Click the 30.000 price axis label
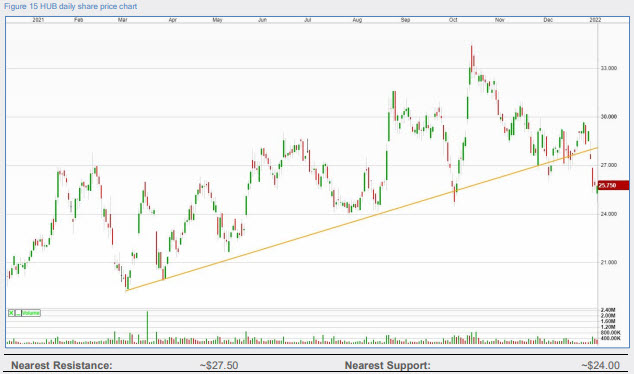The height and width of the screenshot is (374, 634). (609, 117)
